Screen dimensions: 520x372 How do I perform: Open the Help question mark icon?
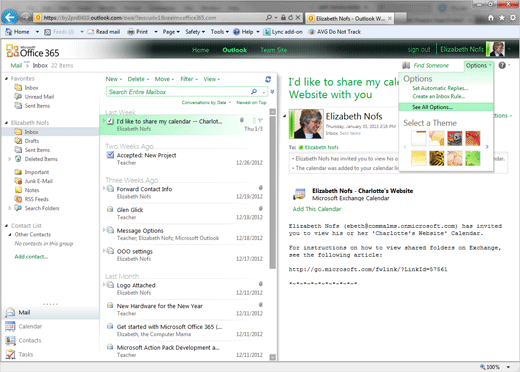502,65
